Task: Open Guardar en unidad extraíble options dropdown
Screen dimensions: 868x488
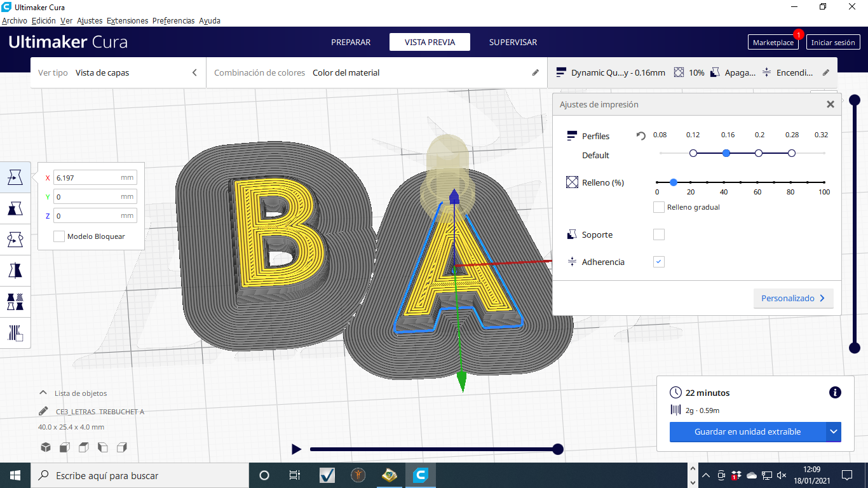Action: 833,432
